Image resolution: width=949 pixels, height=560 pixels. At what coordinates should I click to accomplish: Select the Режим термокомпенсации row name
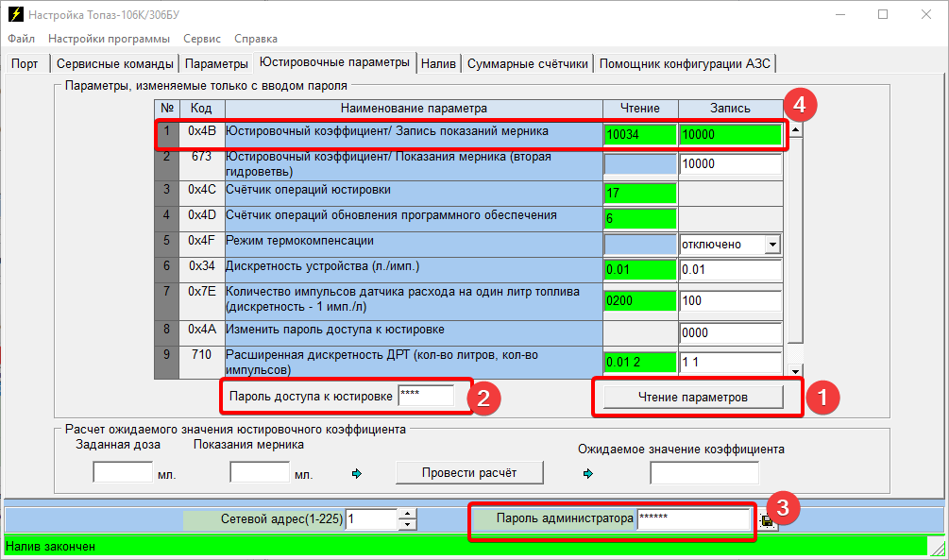pyautogui.click(x=414, y=245)
